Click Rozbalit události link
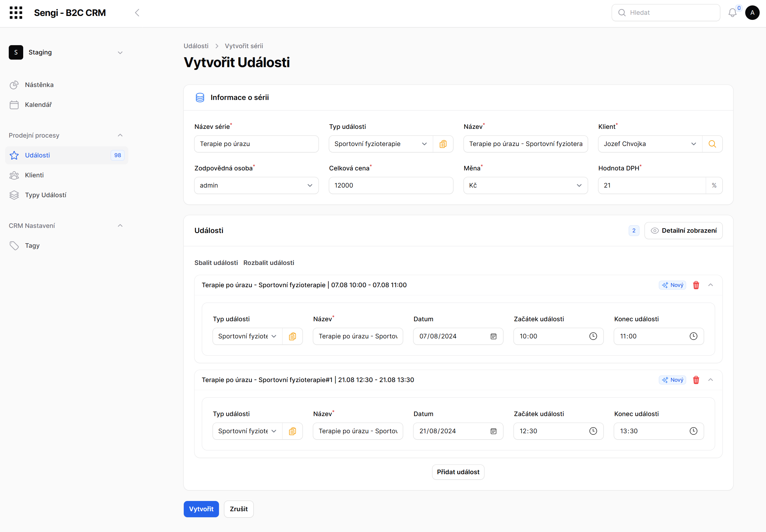This screenshot has width=766, height=532. [x=269, y=263]
